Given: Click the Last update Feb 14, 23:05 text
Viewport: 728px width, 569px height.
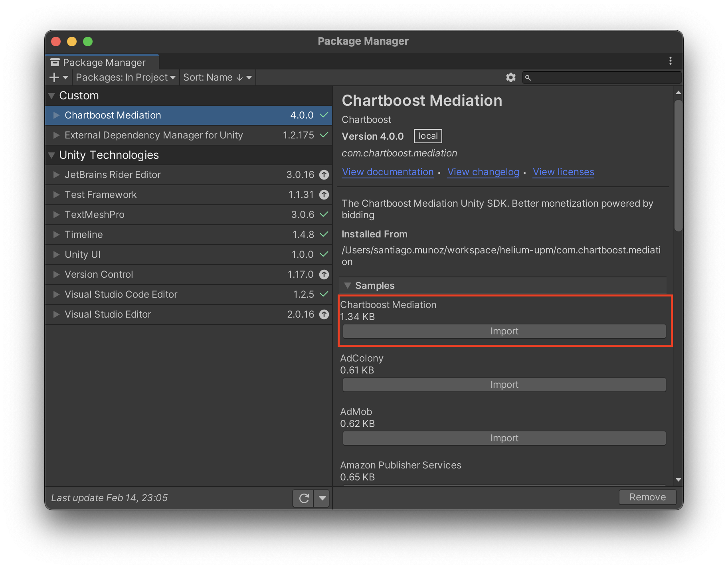Looking at the screenshot, I should [109, 498].
